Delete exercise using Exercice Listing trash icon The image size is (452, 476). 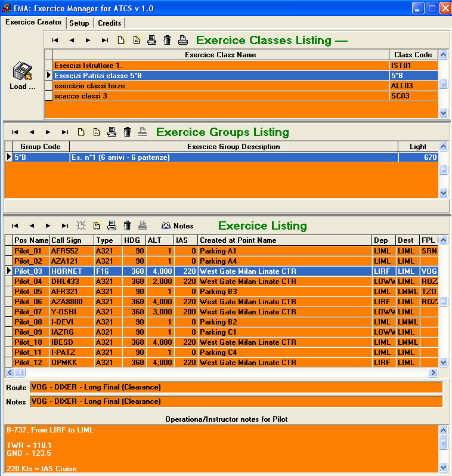point(127,225)
